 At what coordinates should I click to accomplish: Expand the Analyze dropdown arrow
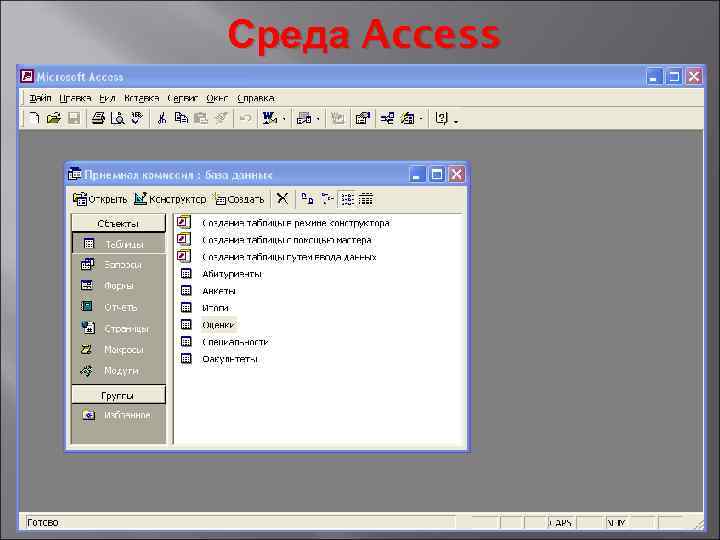(x=318, y=119)
